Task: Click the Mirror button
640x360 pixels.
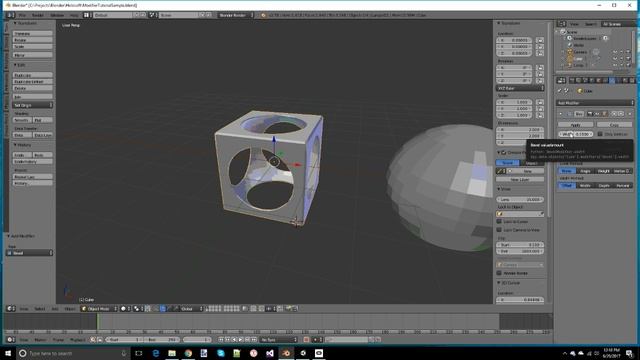Action: click(x=33, y=55)
